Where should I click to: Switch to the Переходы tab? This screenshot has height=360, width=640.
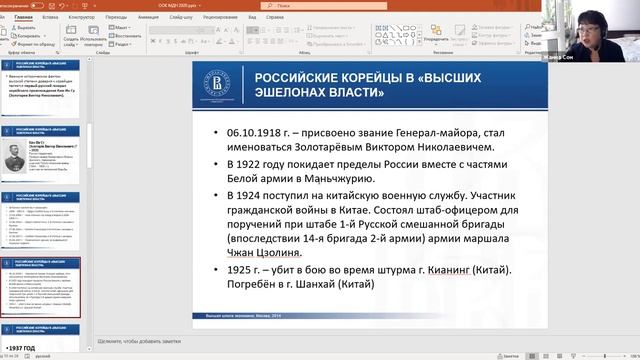click(116, 17)
